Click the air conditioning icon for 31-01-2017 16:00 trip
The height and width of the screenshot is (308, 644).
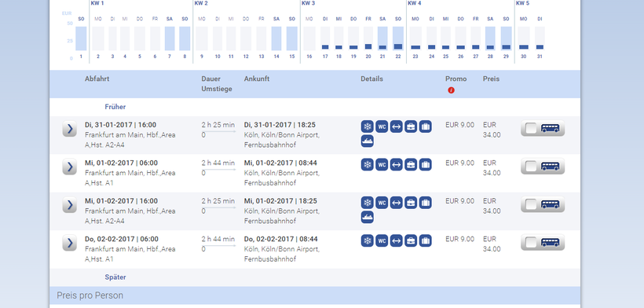point(368,126)
